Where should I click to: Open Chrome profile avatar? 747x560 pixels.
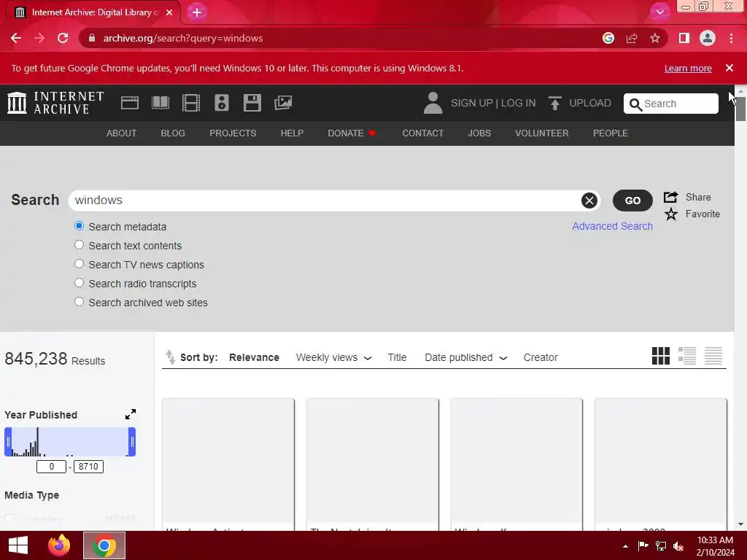pyautogui.click(x=708, y=38)
